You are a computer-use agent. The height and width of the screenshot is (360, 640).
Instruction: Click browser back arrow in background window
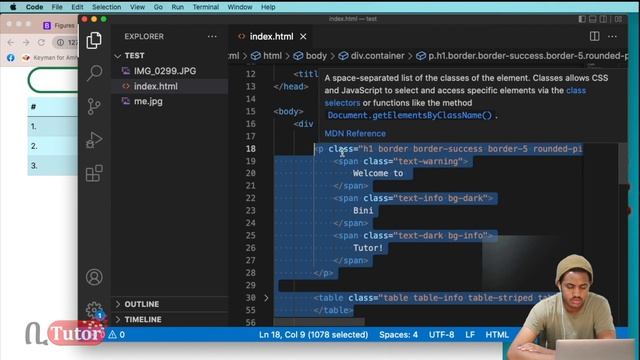(11, 42)
